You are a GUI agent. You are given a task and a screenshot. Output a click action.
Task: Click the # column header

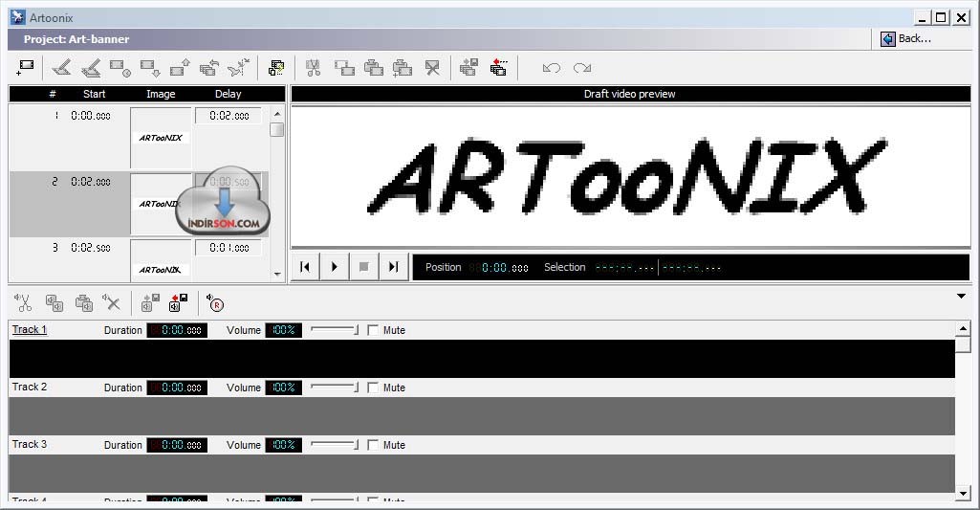(x=53, y=94)
